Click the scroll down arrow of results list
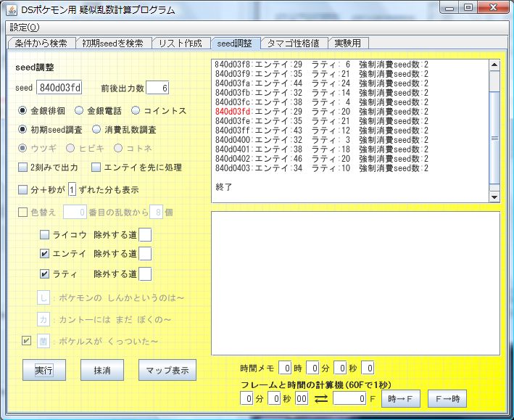The width and height of the screenshot is (514, 420). tap(494, 197)
